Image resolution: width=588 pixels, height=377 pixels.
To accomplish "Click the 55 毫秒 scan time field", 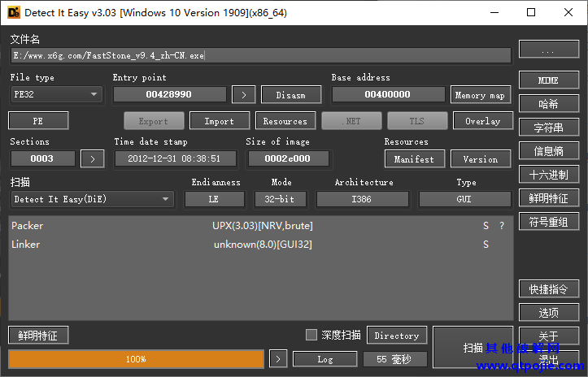I will tap(395, 359).
